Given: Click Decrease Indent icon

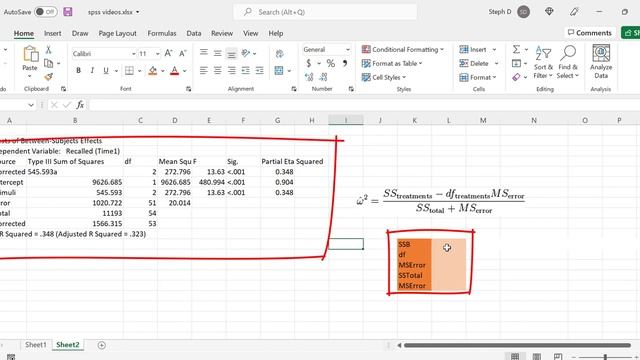Looking at the screenshot, I should tap(246, 71).
